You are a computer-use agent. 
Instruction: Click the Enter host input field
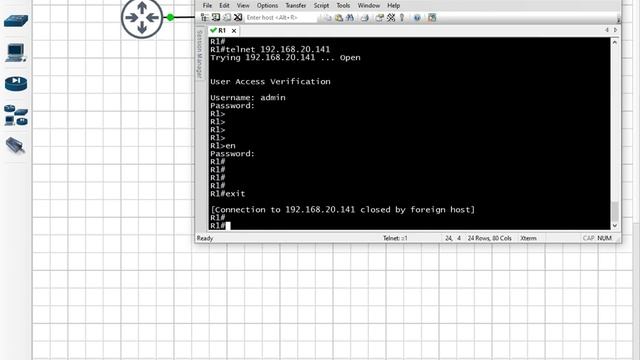coord(281,18)
